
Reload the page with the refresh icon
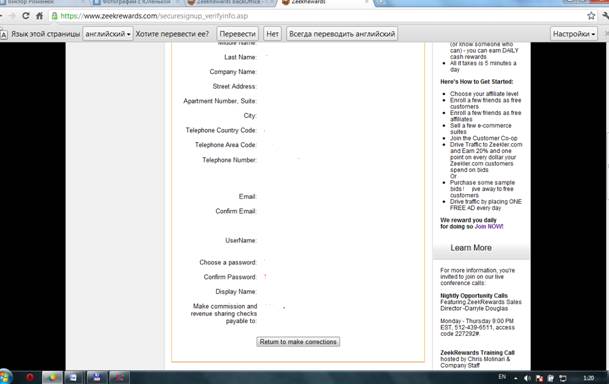click(x=26, y=16)
